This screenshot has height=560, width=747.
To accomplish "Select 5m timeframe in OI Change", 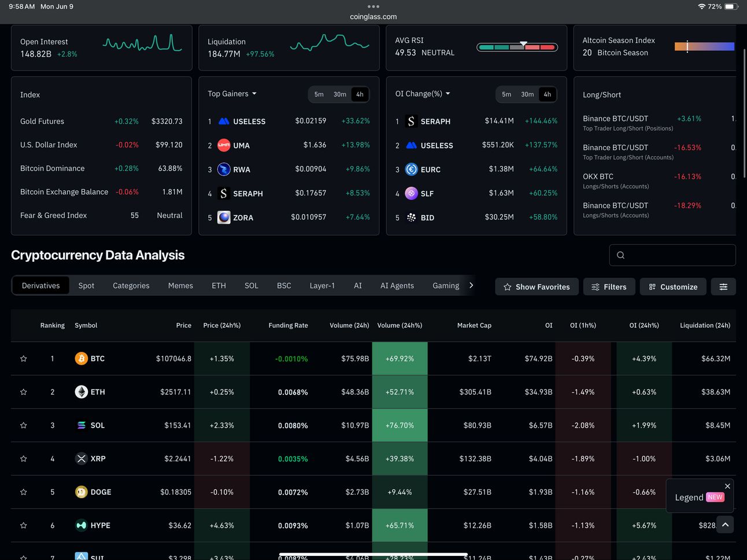I will pyautogui.click(x=506, y=94).
